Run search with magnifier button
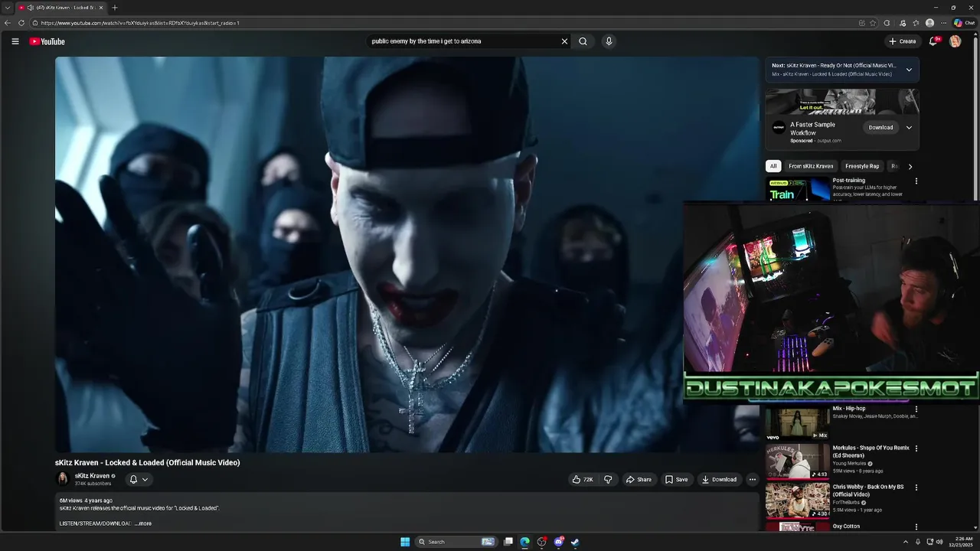 [x=583, y=41]
